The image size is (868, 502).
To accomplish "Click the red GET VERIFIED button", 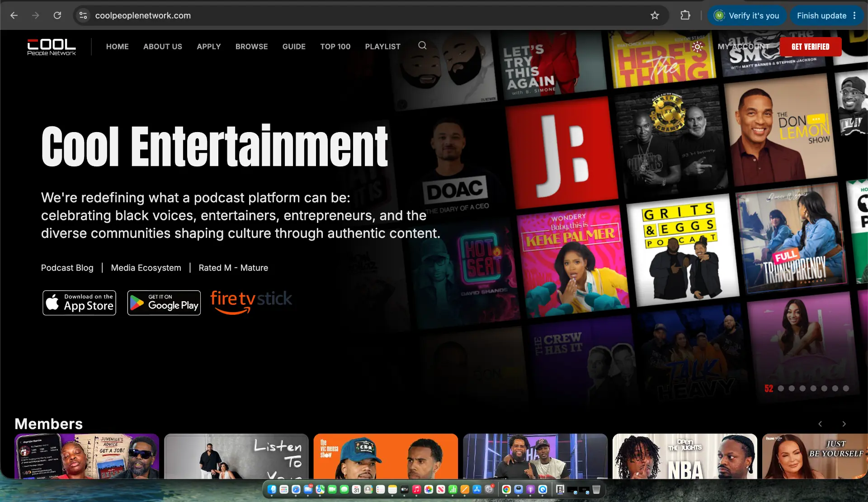I will pos(811,47).
